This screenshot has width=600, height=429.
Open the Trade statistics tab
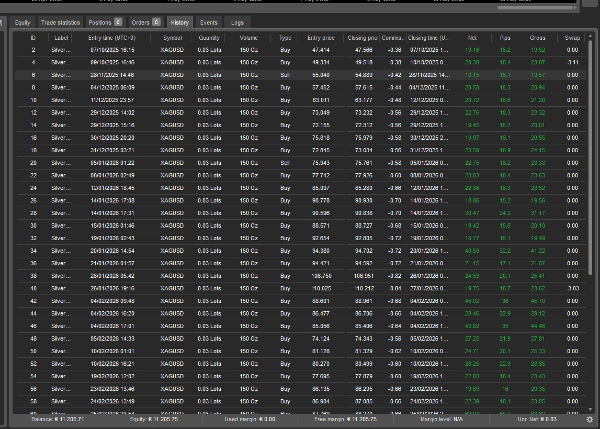tap(60, 23)
